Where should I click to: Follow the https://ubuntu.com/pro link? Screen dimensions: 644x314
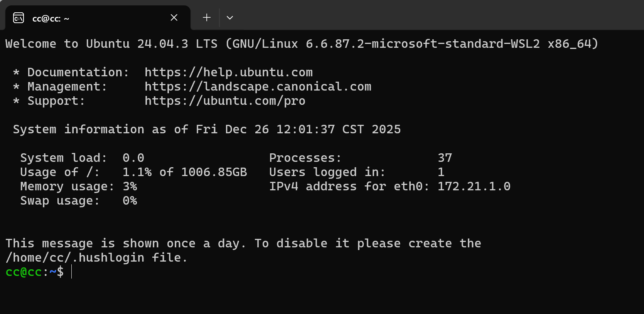225,101
